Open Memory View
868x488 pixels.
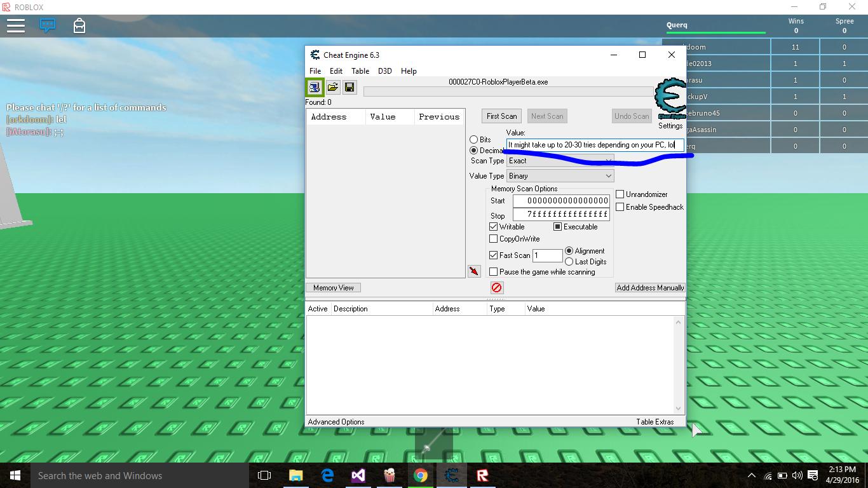[334, 288]
